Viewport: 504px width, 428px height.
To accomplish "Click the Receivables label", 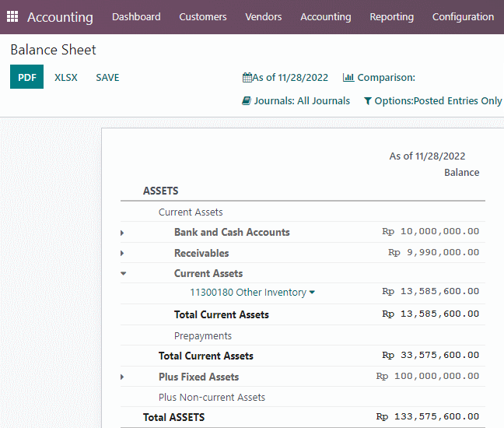I will (x=201, y=253).
